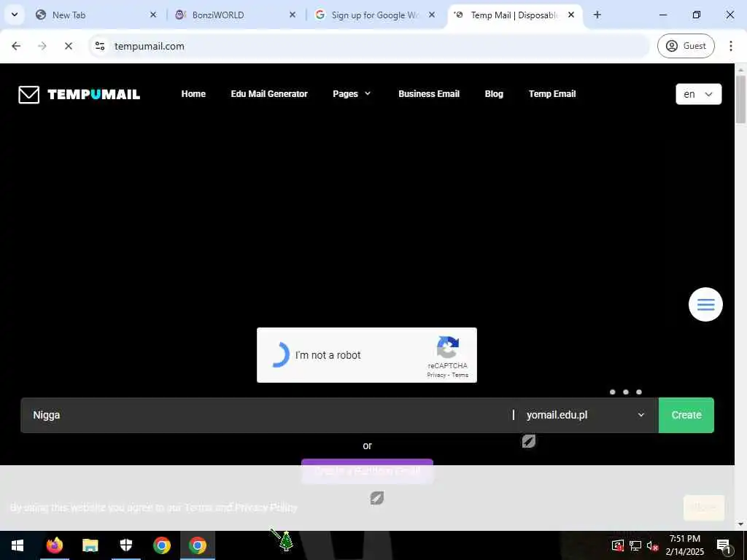Expand the Pages menu
Viewport: 747px width, 560px height.
point(352,94)
